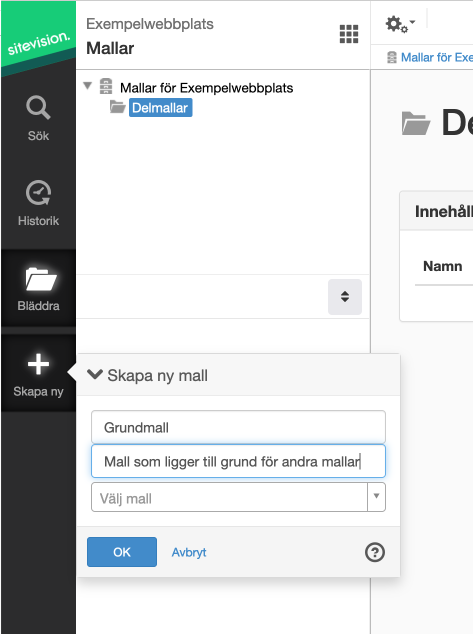Open the Välj mall dropdown
Image resolution: width=473 pixels, height=634 pixels.
pos(238,497)
